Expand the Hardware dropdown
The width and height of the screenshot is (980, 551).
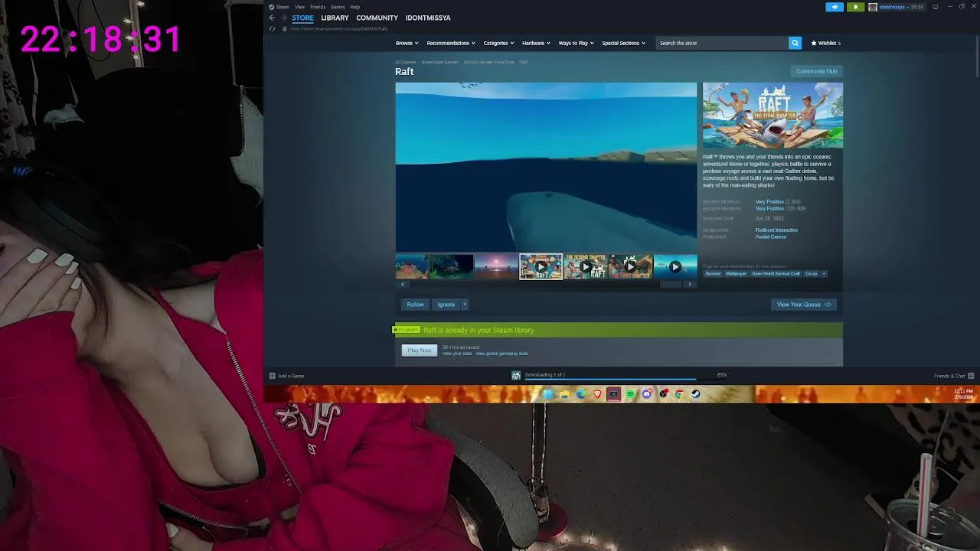click(536, 43)
